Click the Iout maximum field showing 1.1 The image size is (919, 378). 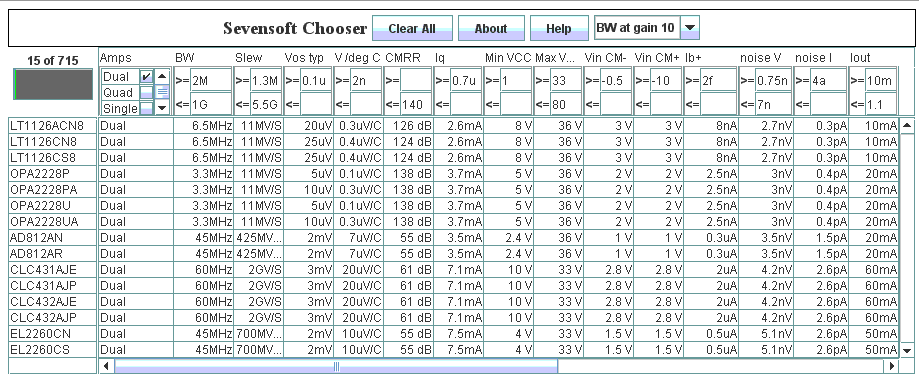coord(881,105)
